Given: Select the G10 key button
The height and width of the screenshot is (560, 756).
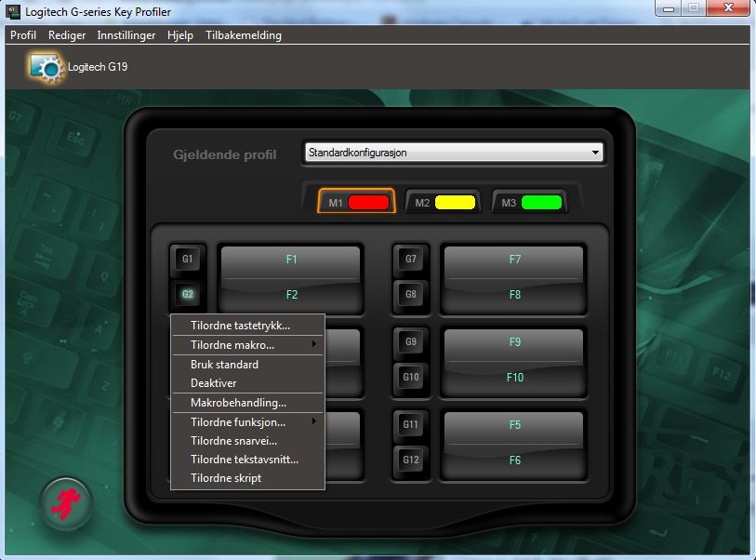Looking at the screenshot, I should (x=411, y=377).
